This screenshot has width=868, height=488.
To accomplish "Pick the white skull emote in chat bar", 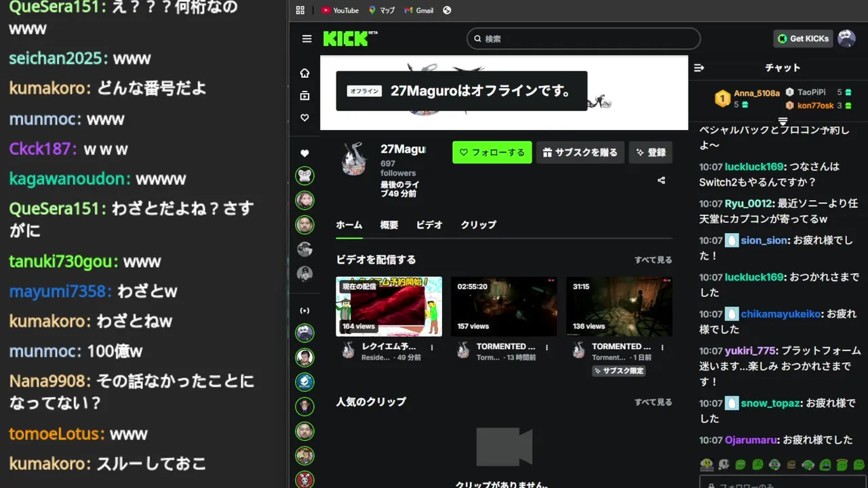I will click(724, 465).
